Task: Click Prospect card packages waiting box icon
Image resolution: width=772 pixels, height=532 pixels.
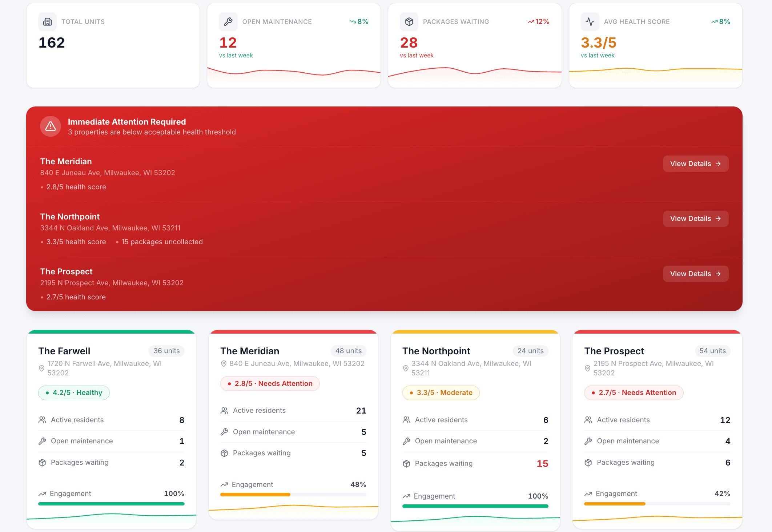Action: (588, 463)
